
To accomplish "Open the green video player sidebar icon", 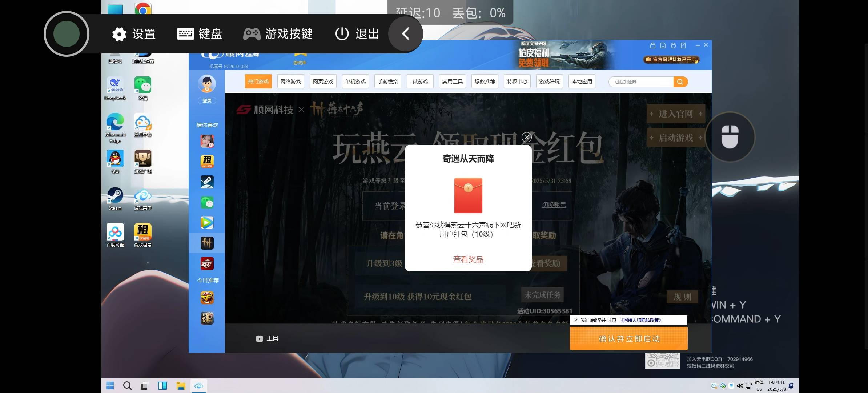I will coord(207,222).
